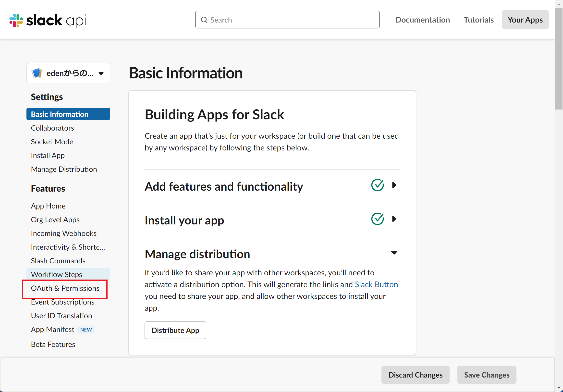Click the page vertical scrollbar thumb
Viewport: 563px width, 392px height.
(x=559, y=59)
